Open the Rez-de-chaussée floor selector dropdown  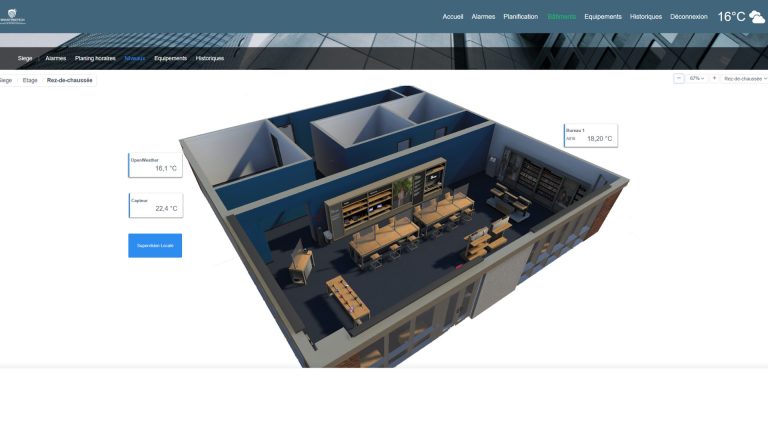click(744, 78)
